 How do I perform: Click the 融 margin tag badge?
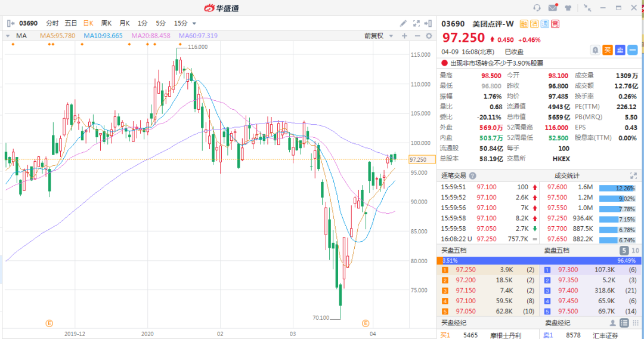tap(524, 24)
